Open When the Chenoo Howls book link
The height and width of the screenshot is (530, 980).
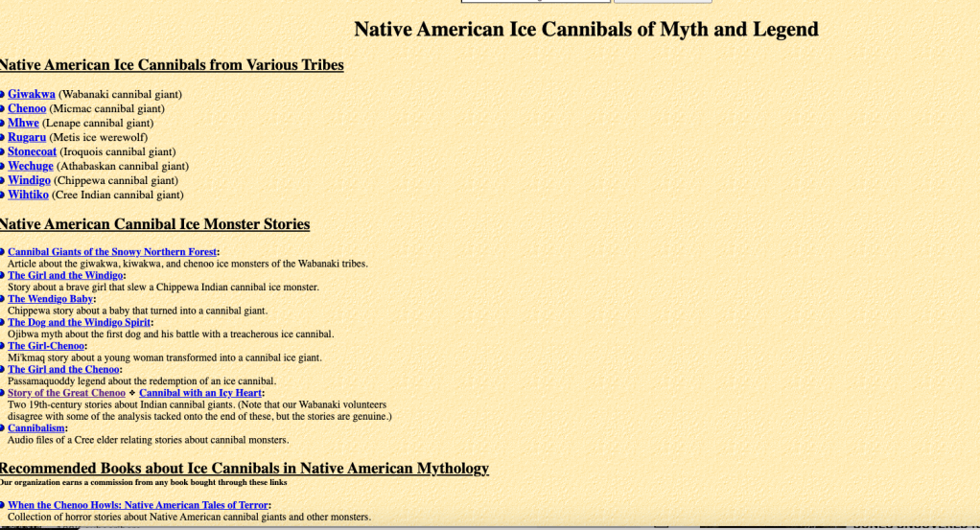coord(138,505)
